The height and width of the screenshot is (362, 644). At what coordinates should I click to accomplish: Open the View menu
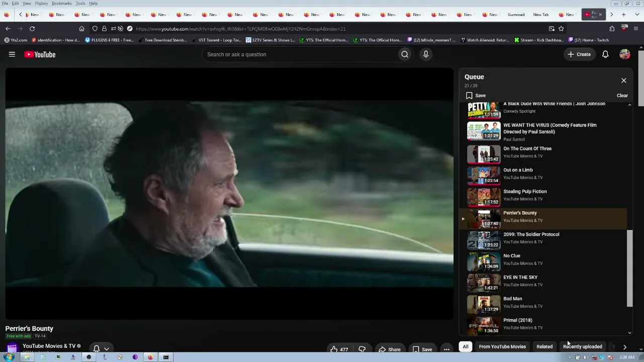27,4
